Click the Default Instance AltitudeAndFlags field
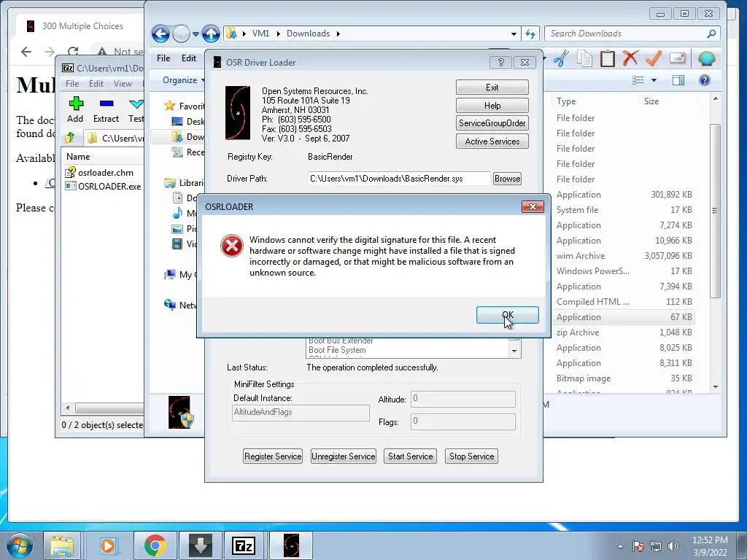This screenshot has height=560, width=747. point(301,413)
